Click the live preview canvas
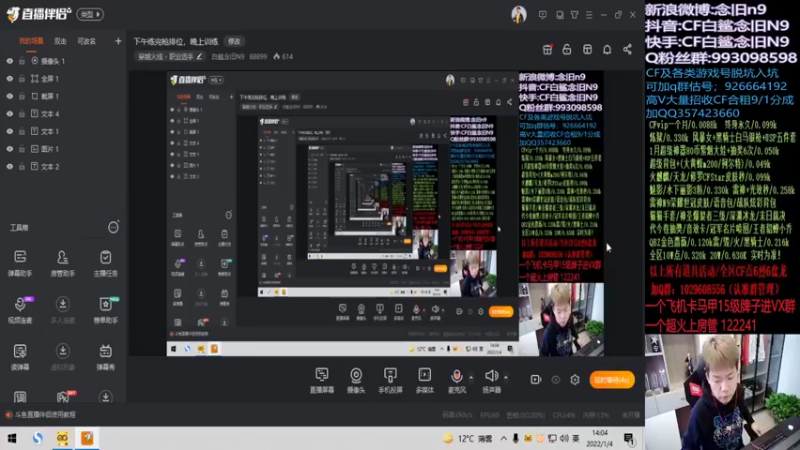Viewport: 800px width, 450px height. (x=385, y=213)
